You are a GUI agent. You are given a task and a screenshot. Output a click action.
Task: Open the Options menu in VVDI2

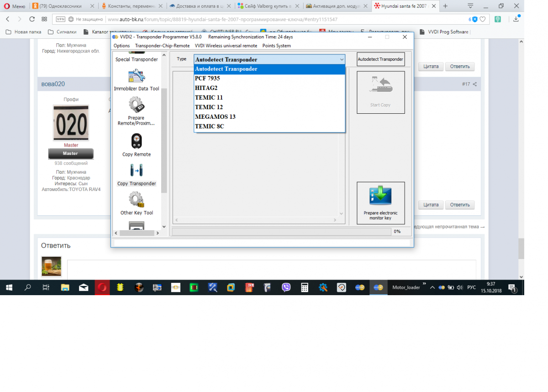(122, 46)
